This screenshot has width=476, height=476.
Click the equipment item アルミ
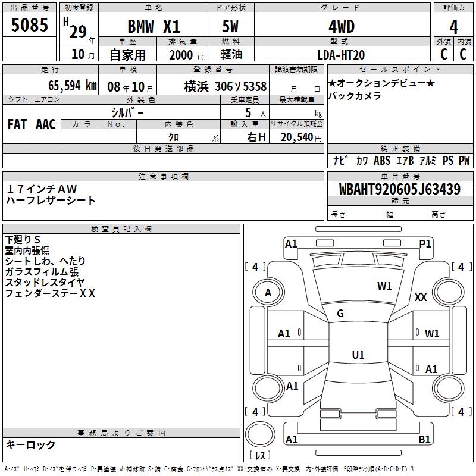pos(428,160)
